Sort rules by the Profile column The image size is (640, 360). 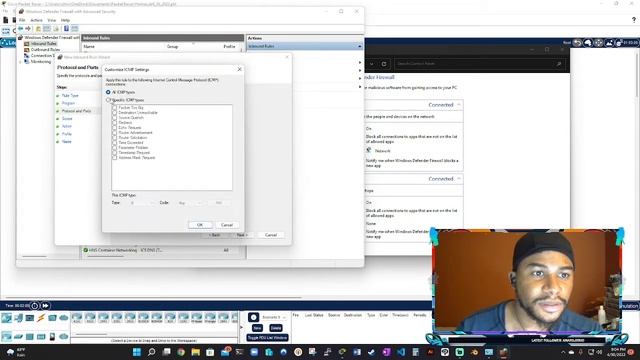pos(229,47)
